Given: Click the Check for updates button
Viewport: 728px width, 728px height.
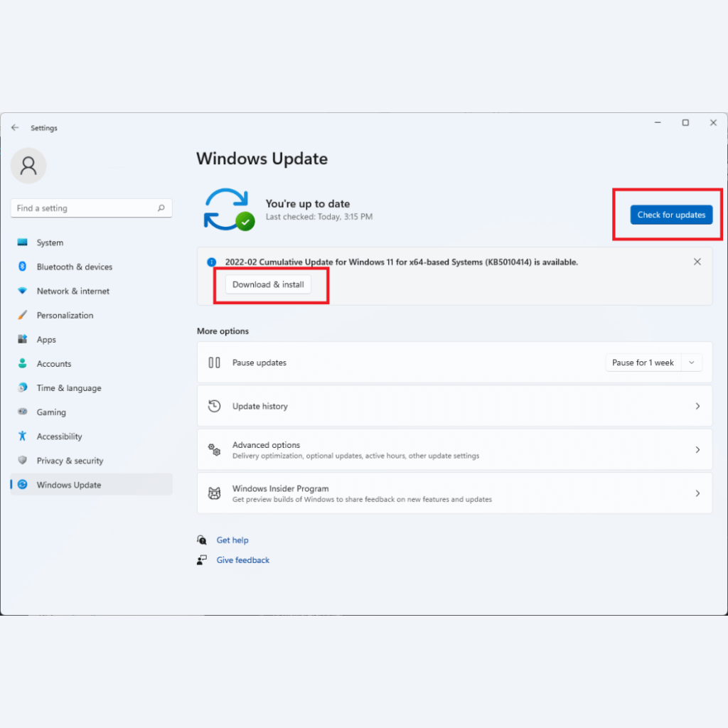Looking at the screenshot, I should [x=671, y=215].
